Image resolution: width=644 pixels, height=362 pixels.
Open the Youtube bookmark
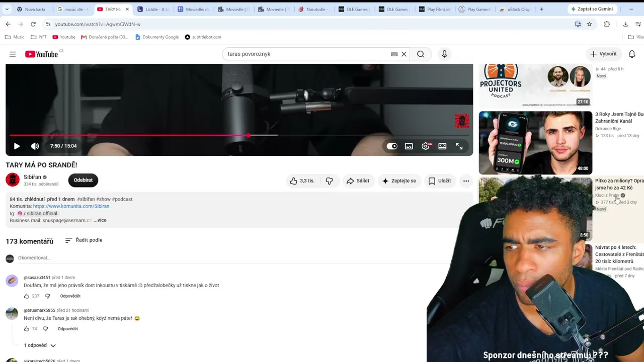[x=64, y=37]
